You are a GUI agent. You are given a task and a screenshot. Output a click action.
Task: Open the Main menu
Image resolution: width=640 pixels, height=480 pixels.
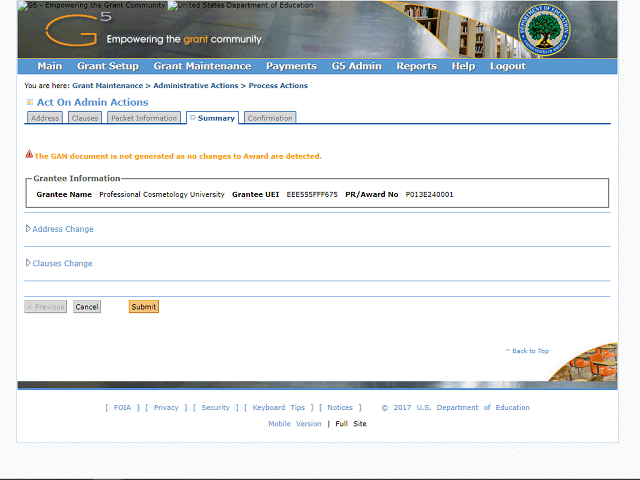50,66
